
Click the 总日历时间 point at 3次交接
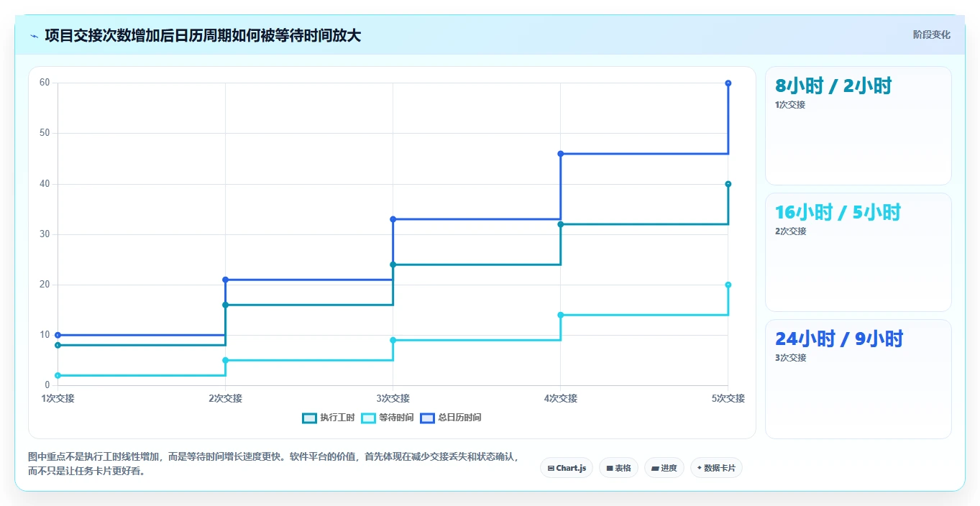tap(393, 219)
